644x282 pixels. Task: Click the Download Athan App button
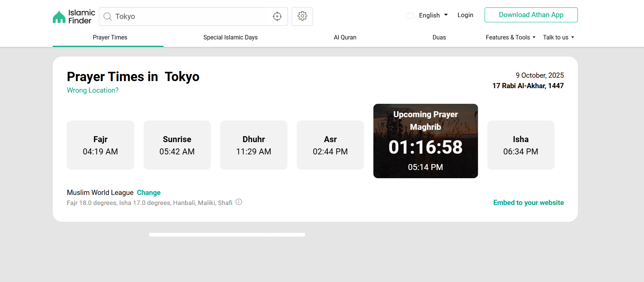pyautogui.click(x=531, y=15)
